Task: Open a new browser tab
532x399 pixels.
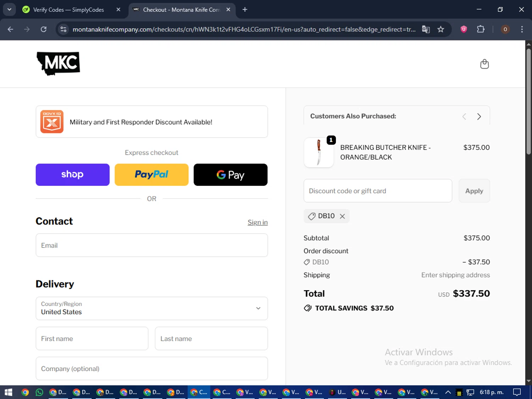Action: [245, 10]
